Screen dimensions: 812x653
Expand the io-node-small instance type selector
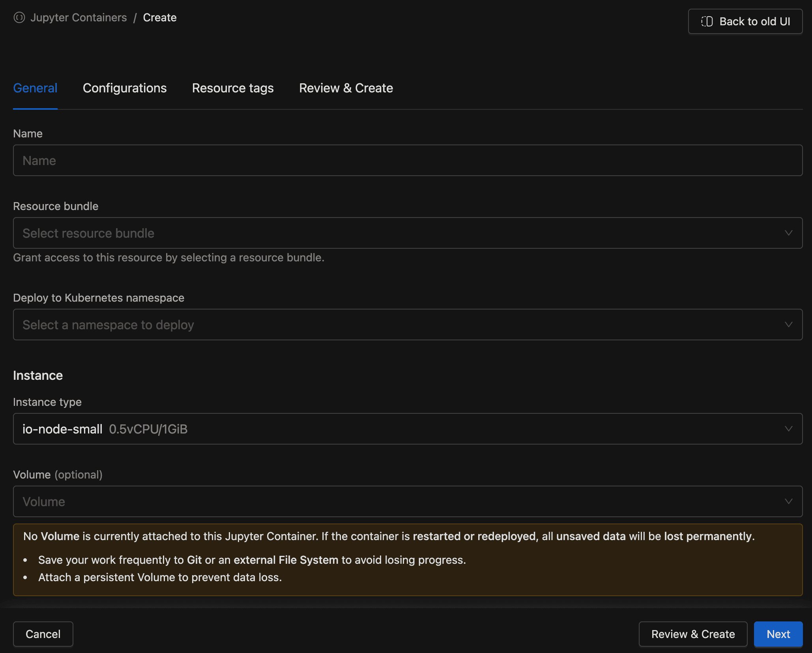tap(395, 429)
